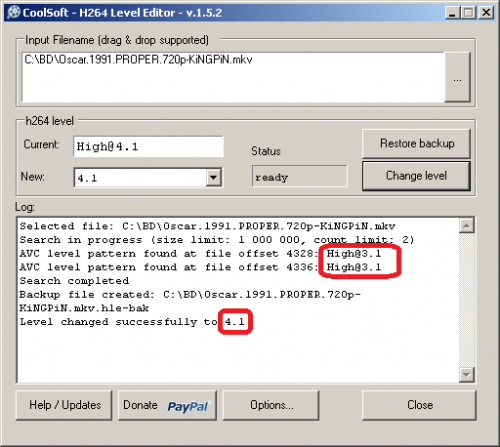Close the window via title bar X
The width and height of the screenshot is (500, 447).
point(486,13)
